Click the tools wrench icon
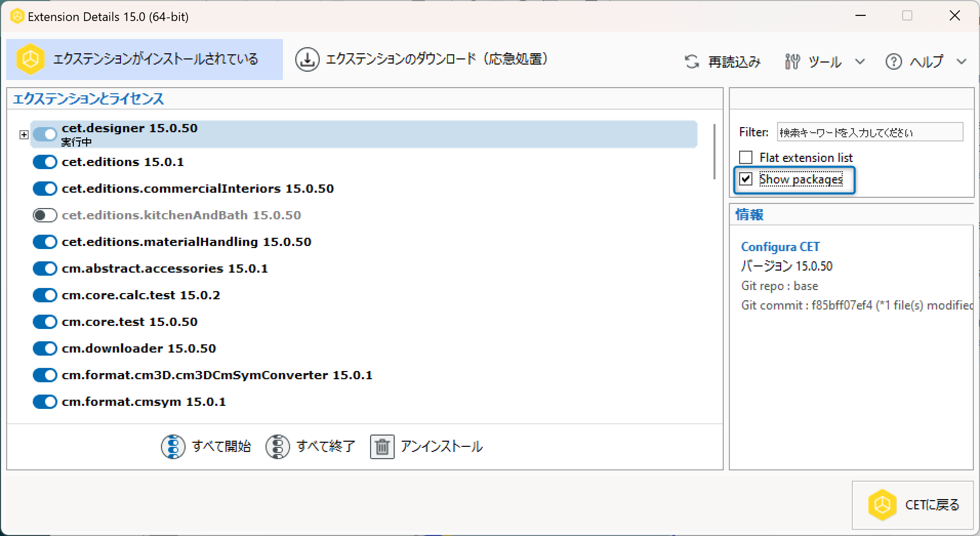The height and width of the screenshot is (536, 980). click(792, 62)
